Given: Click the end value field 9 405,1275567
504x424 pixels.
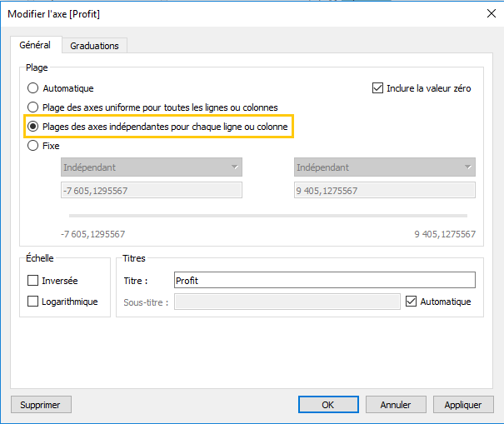Looking at the screenshot, I should pos(384,190).
